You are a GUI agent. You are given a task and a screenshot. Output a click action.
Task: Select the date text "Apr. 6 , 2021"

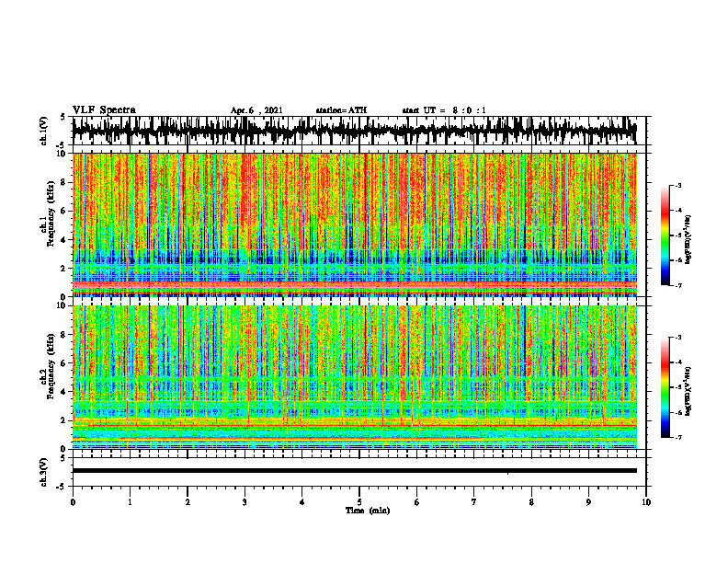[256, 110]
